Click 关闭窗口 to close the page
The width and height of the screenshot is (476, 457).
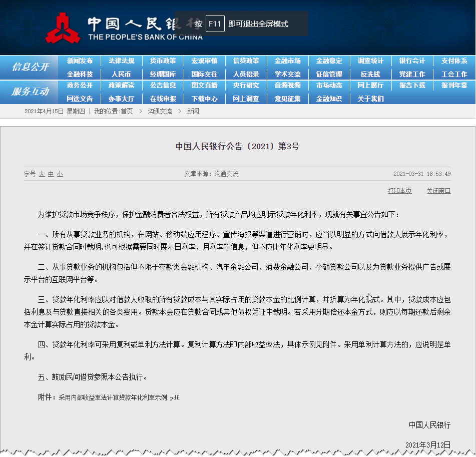click(438, 191)
